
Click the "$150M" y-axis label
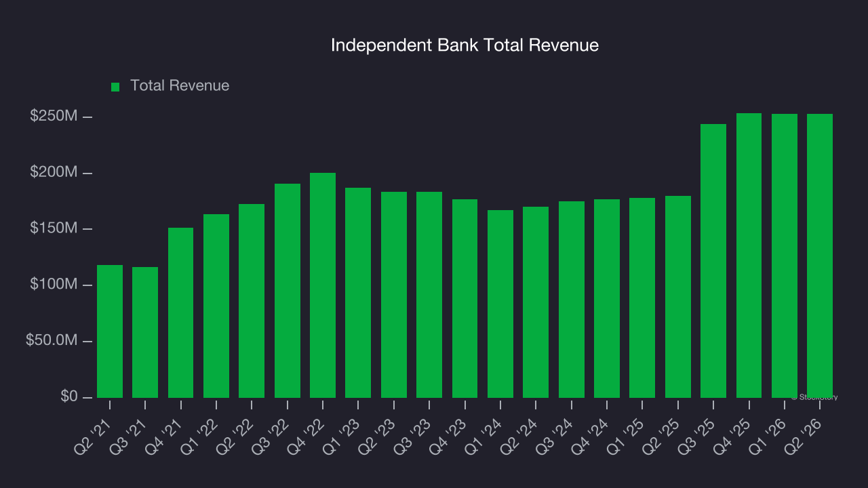pos(54,228)
